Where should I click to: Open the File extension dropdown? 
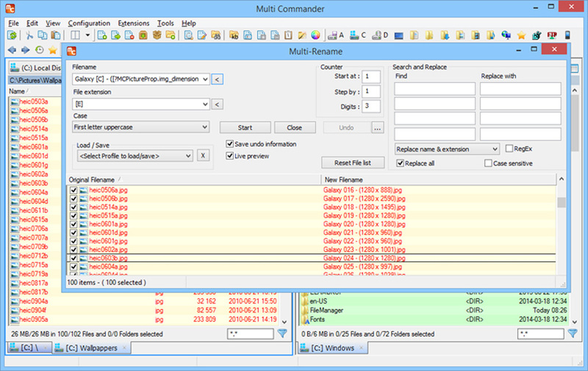205,104
